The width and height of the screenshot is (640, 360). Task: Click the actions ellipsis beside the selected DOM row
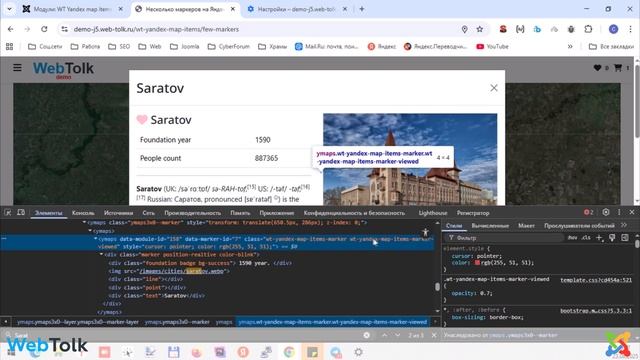[x=4, y=239]
